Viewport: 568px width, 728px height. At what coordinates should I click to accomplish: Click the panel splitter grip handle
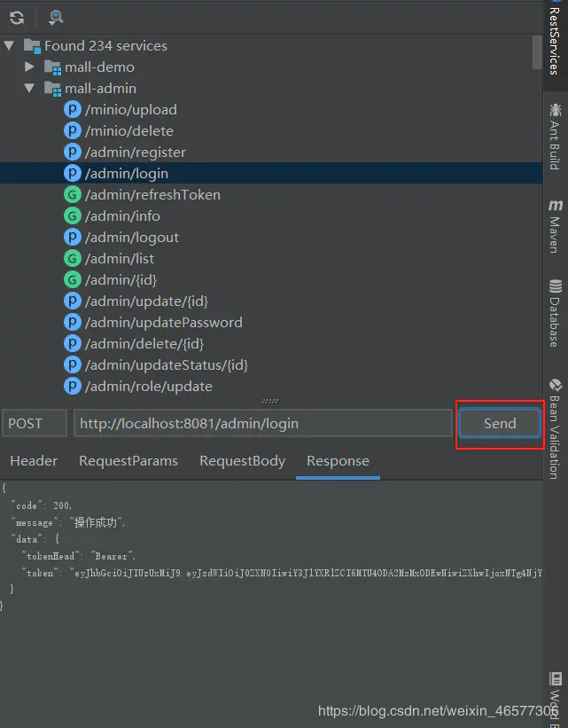[x=270, y=401]
